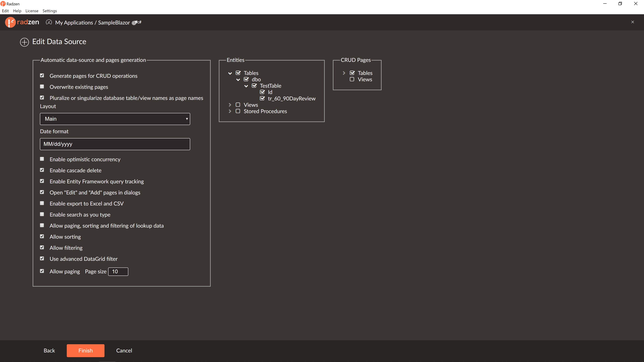Close the Edit Data Source panel with X
The width and height of the screenshot is (644, 362).
pyautogui.click(x=632, y=22)
